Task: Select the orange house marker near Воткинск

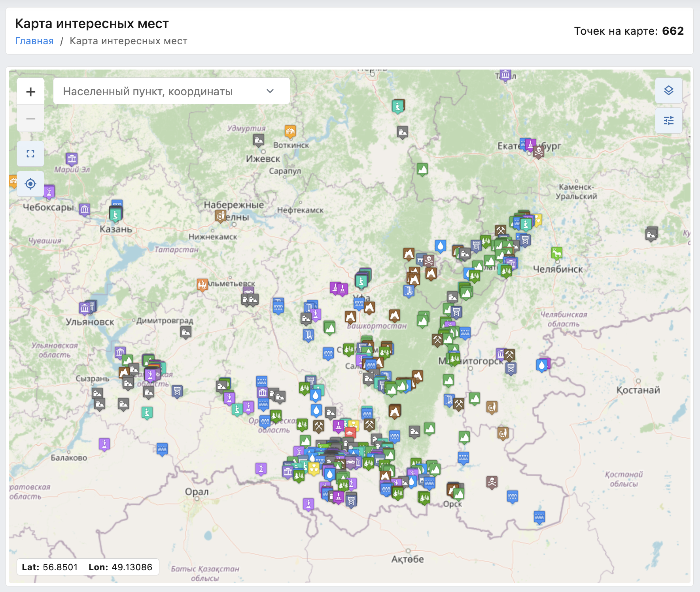Action: pos(290,131)
